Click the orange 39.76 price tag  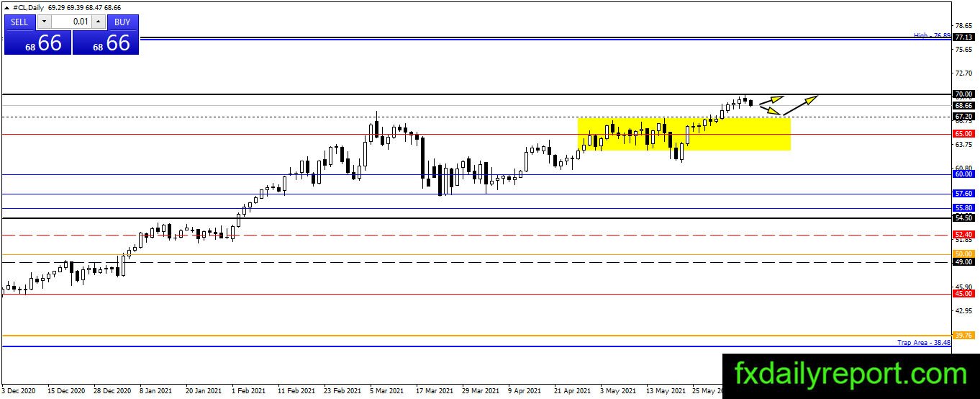point(963,336)
